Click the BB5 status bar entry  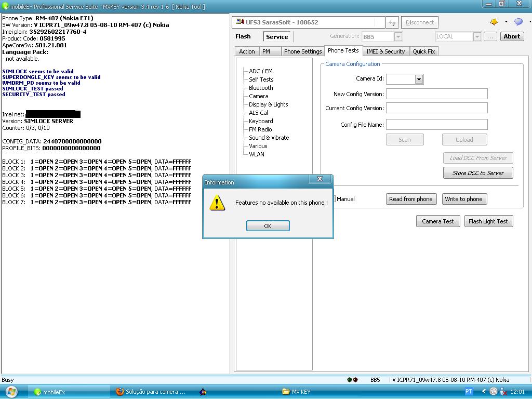tap(375, 380)
